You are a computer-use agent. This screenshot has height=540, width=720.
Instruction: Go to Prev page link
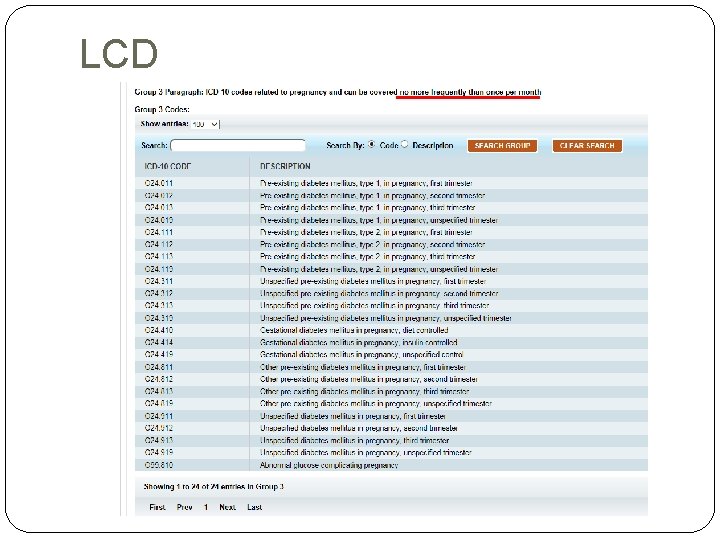pos(184,507)
